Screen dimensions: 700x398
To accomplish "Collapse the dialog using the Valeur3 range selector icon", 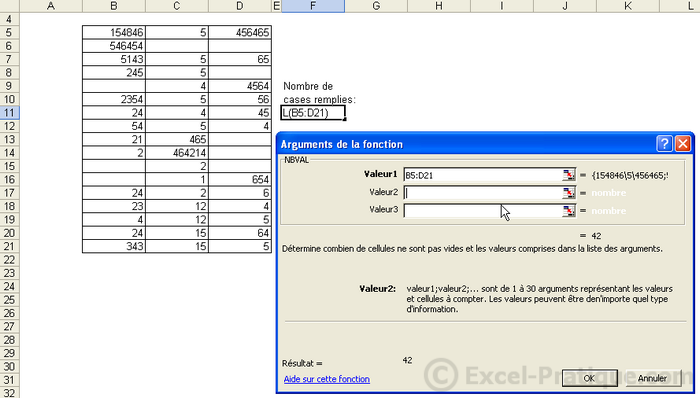I will click(x=568, y=211).
